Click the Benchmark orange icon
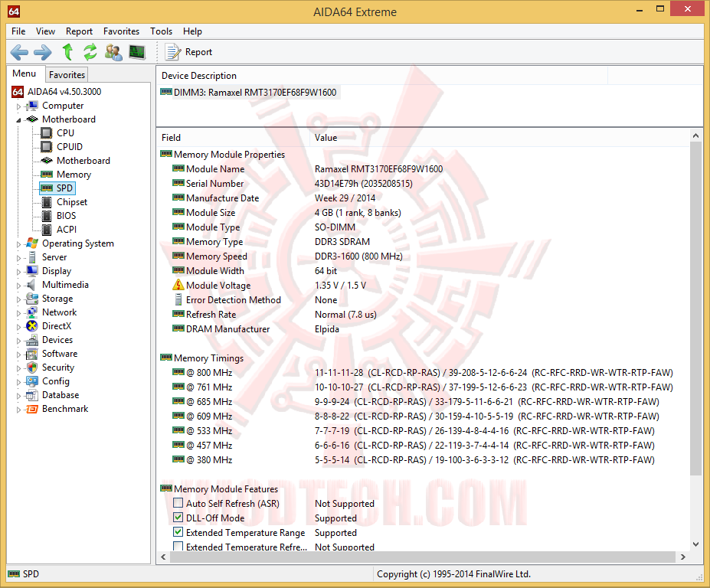The width and height of the screenshot is (710, 588). coord(31,409)
